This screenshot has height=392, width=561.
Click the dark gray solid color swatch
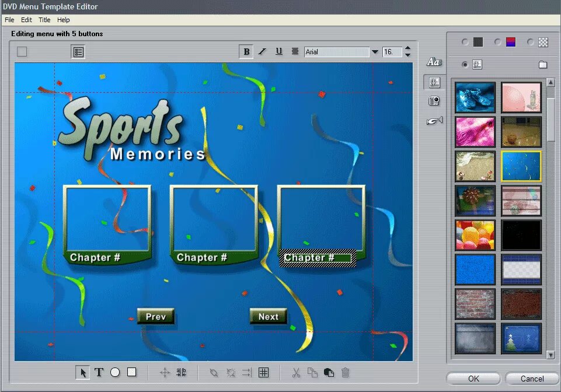[x=478, y=42]
